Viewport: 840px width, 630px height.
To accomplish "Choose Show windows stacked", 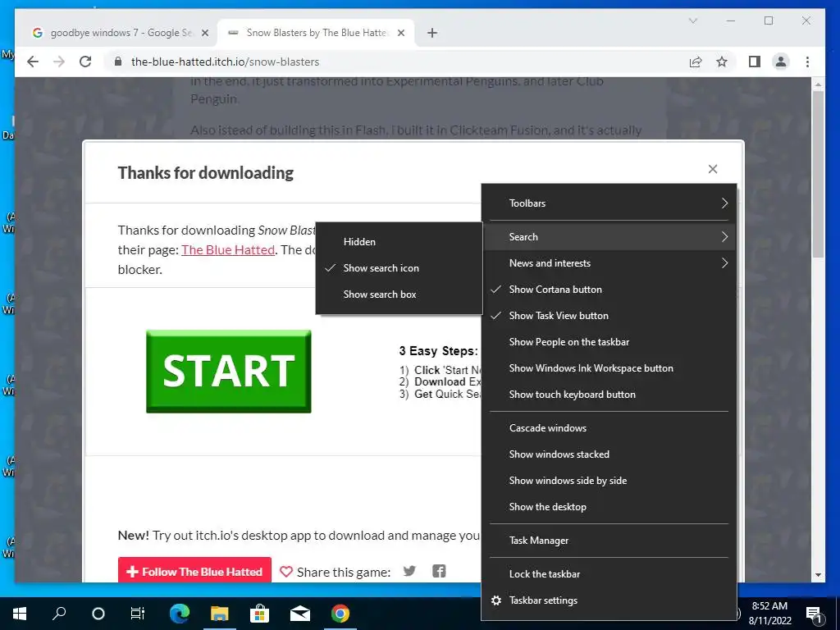I will click(609, 454).
